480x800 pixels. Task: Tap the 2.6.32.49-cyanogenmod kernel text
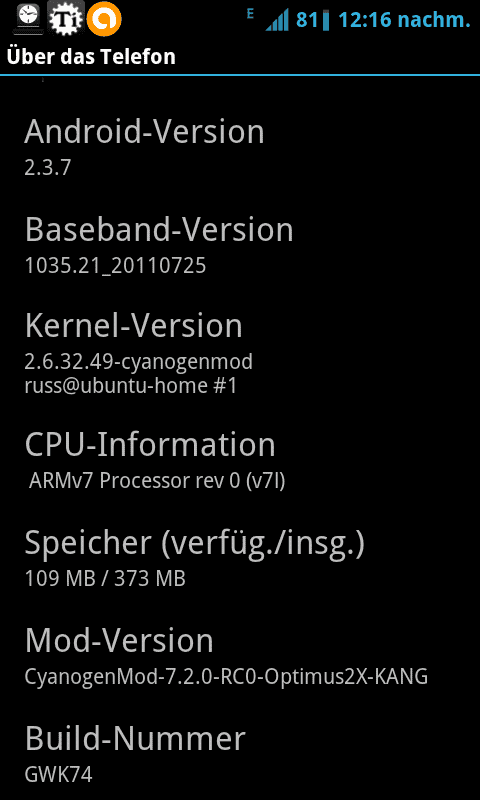[x=139, y=362]
